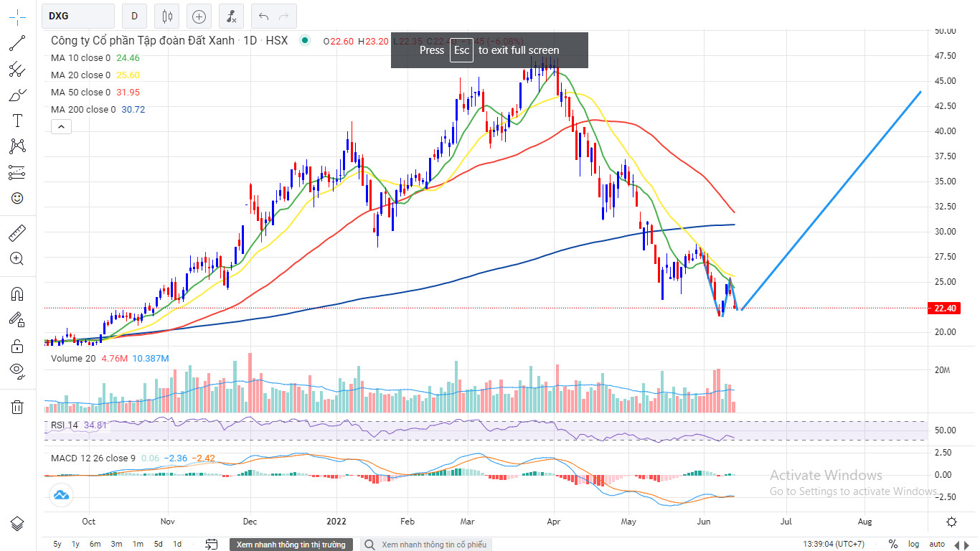Select the 1y time range
Viewport: 980px width, 551px height.
tap(75, 545)
